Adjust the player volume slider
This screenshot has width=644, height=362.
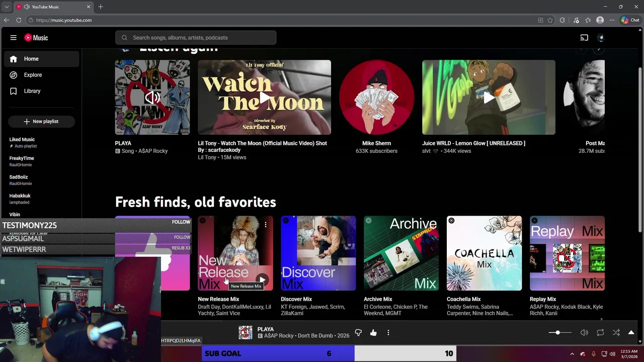[x=560, y=333]
